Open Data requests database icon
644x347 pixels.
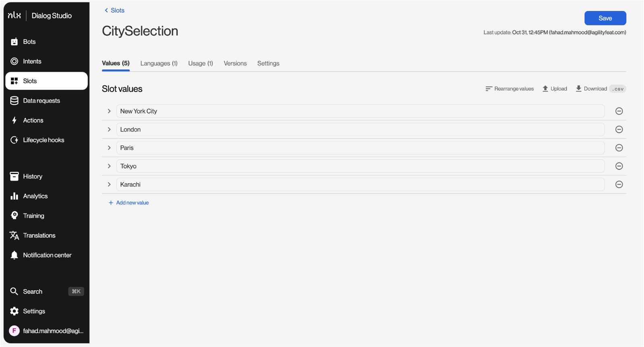pos(14,101)
